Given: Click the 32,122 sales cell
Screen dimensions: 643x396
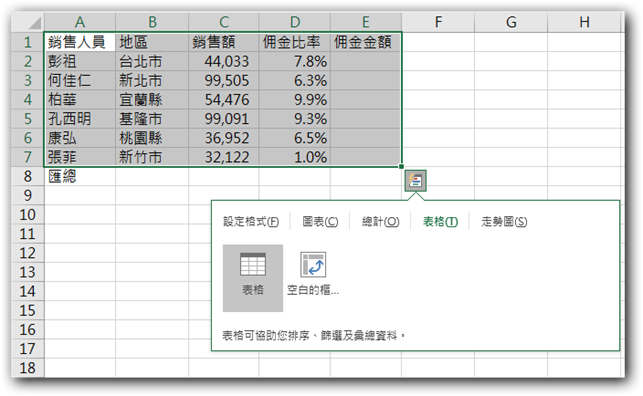Looking at the screenshot, I should 224,157.
